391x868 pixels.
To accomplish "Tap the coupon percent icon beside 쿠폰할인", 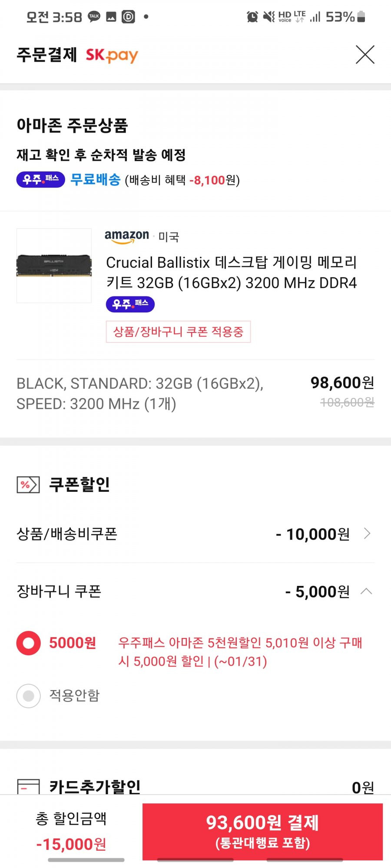I will coord(28,485).
